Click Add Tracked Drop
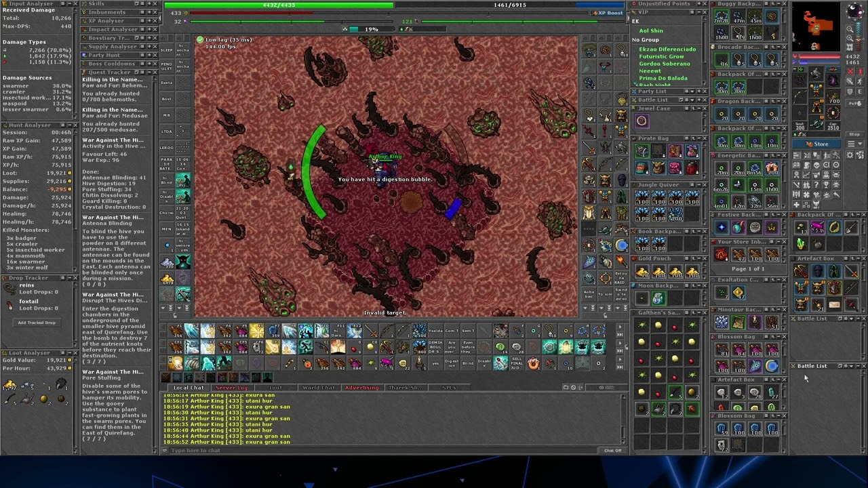The image size is (868, 488). point(37,323)
